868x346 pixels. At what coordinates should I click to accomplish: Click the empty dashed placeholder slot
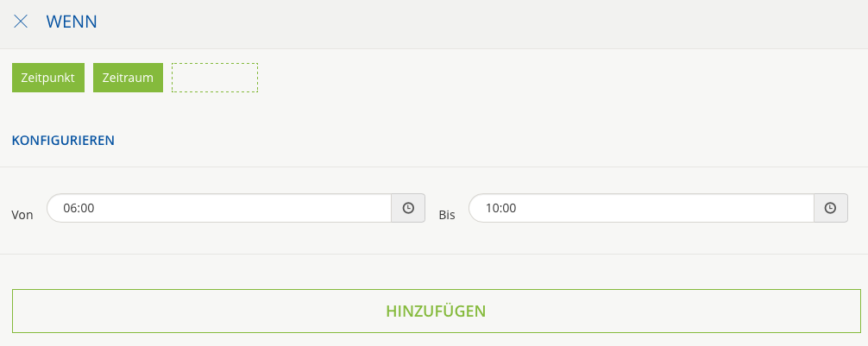(x=215, y=78)
